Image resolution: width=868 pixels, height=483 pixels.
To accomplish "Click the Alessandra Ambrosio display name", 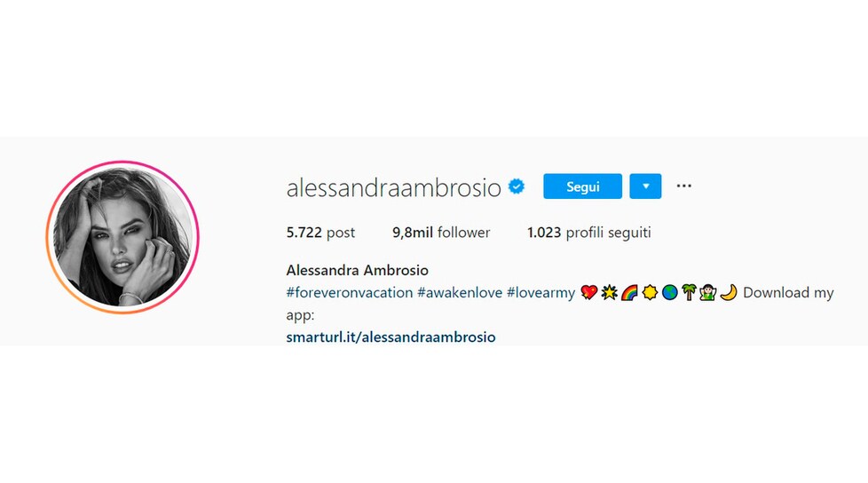I will coord(357,270).
